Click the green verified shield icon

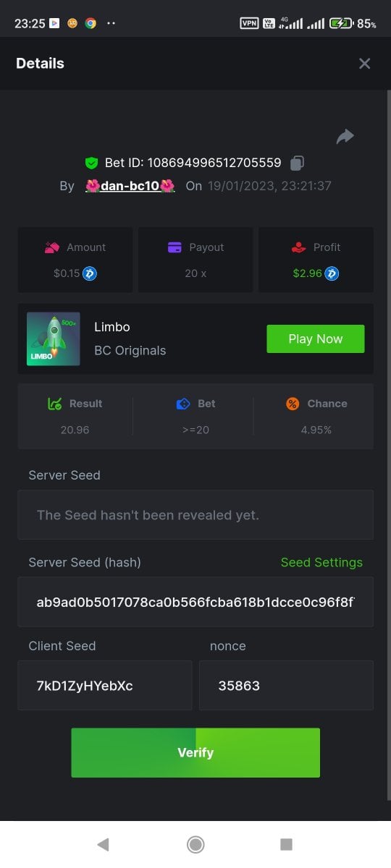point(91,163)
